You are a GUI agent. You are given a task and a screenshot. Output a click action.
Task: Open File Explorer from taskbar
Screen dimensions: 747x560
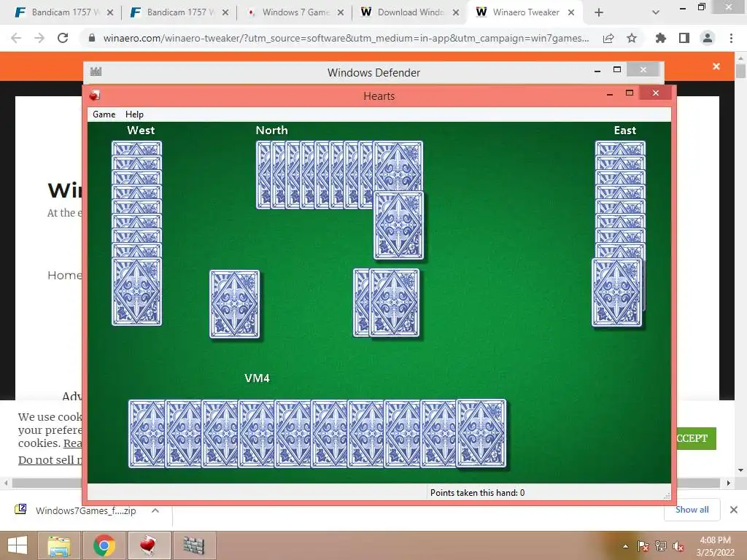pyautogui.click(x=59, y=545)
